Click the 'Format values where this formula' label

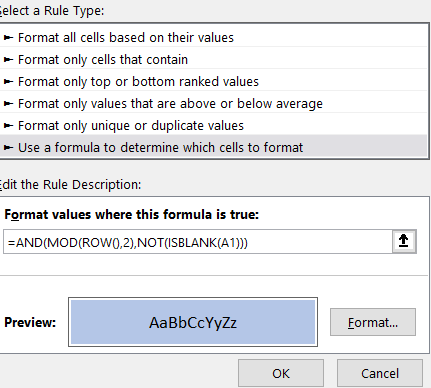[132, 214]
